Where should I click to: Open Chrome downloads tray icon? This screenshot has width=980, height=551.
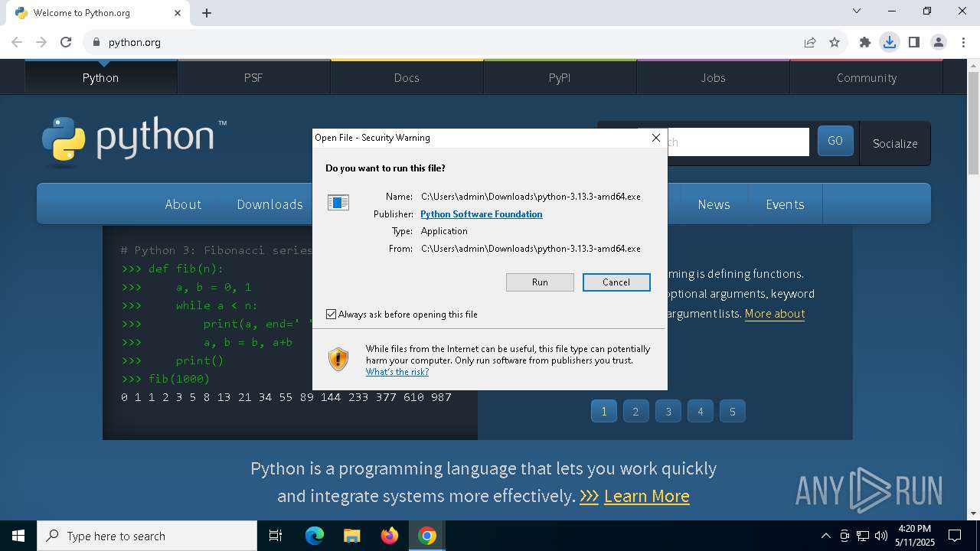point(890,42)
